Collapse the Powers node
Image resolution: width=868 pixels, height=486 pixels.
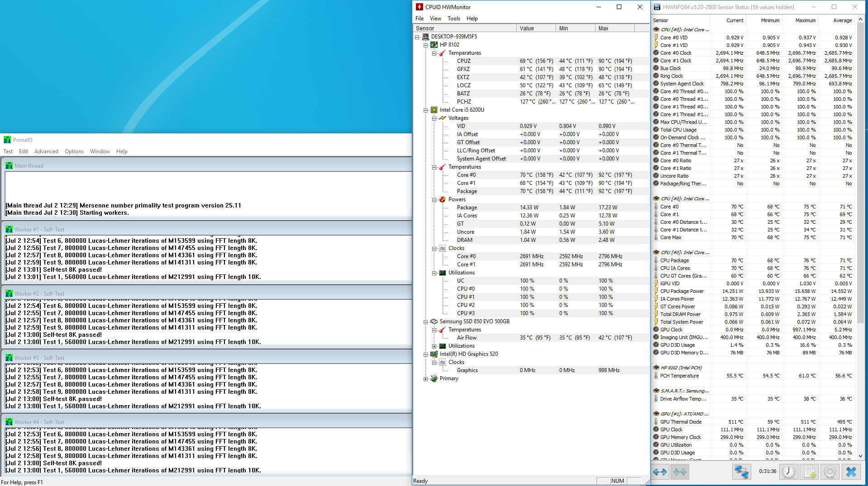coord(434,200)
